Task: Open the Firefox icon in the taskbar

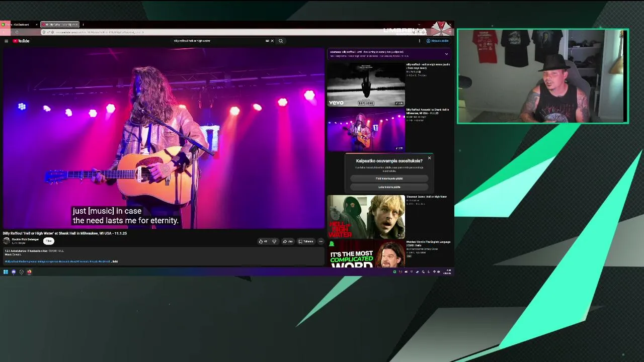Action: (29, 272)
